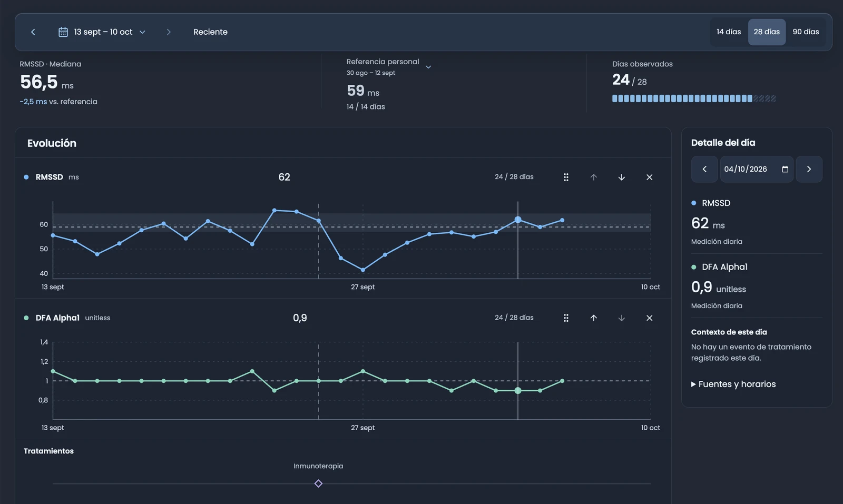Screen dimensions: 843x504
Task: Select highlighted DFA Alpha1 data point
Action: pyautogui.click(x=518, y=391)
